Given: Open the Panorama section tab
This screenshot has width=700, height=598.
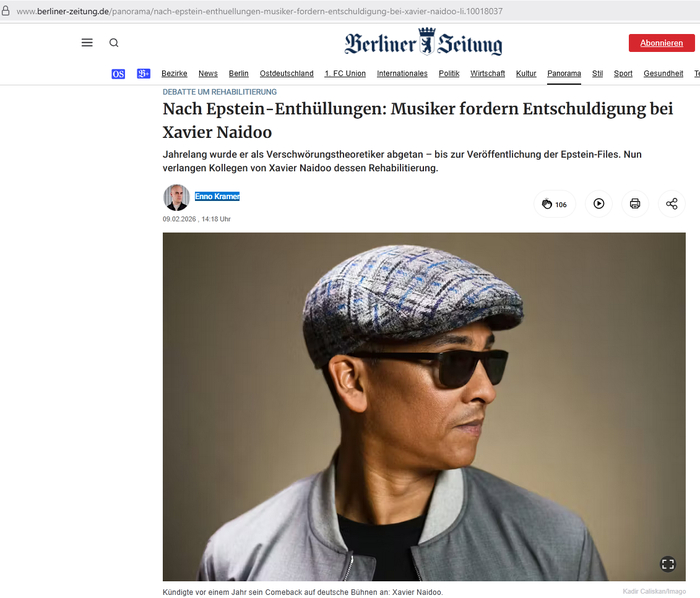Looking at the screenshot, I should pyautogui.click(x=563, y=74).
